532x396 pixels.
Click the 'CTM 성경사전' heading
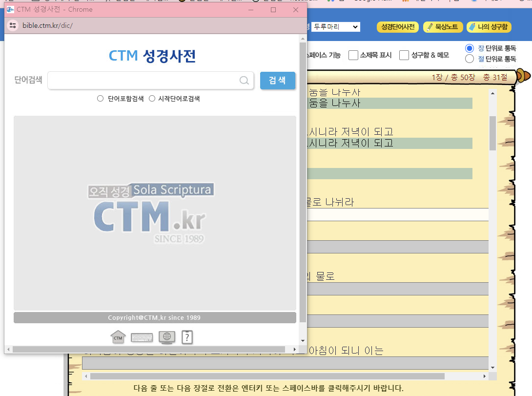click(152, 56)
